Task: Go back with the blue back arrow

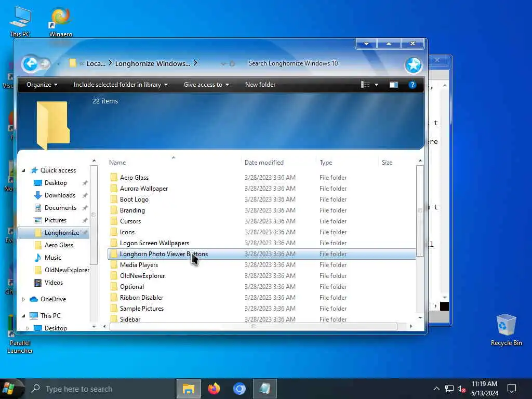Action: [30, 63]
